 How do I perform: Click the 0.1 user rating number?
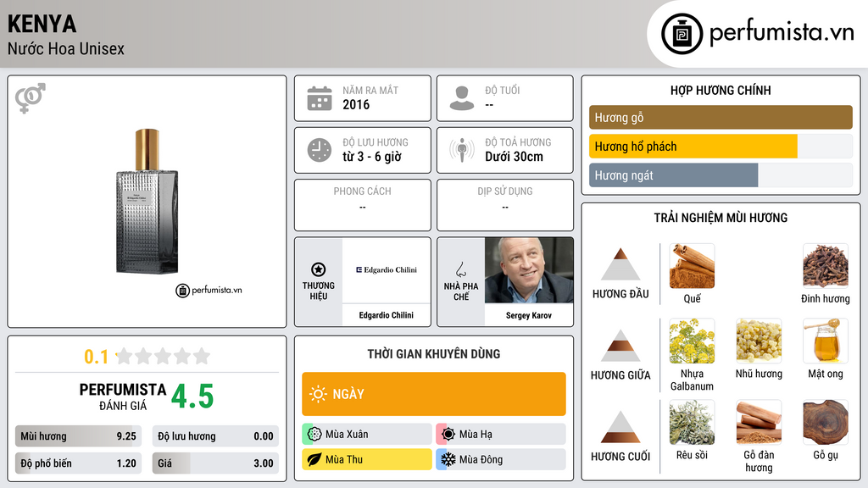click(x=97, y=357)
